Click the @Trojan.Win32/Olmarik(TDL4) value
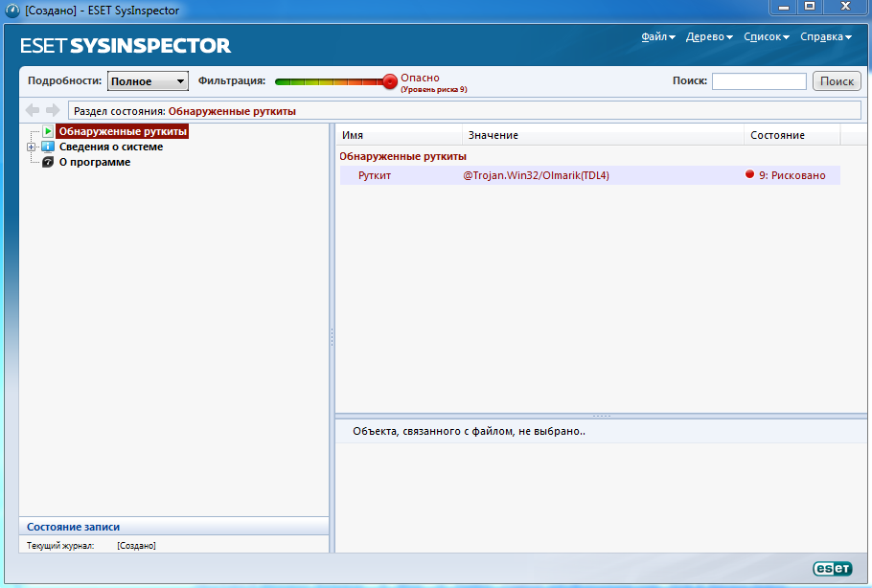The image size is (872, 588). coord(536,175)
